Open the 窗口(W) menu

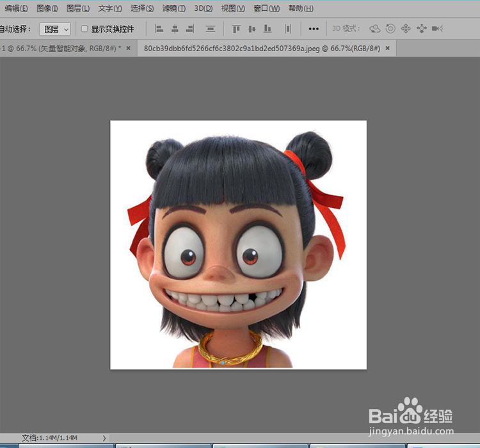pyautogui.click(x=266, y=8)
